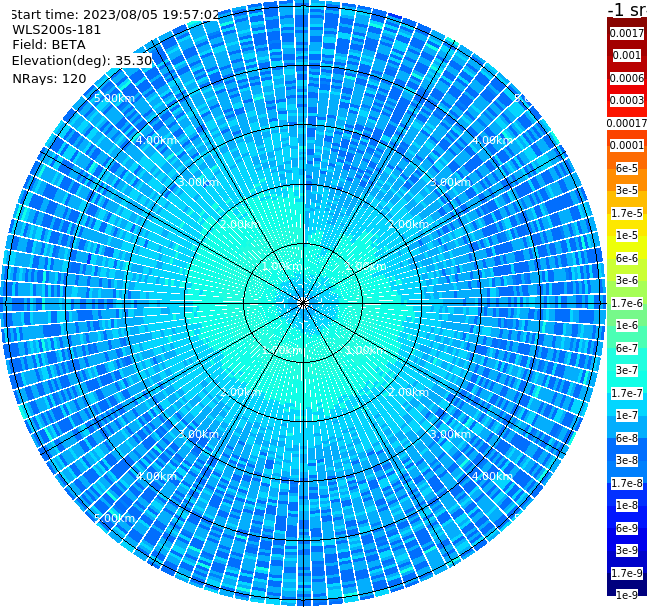Screen dimensions: 647x607
Task: Click the 6e-7 colorbar label
Action: (627, 348)
